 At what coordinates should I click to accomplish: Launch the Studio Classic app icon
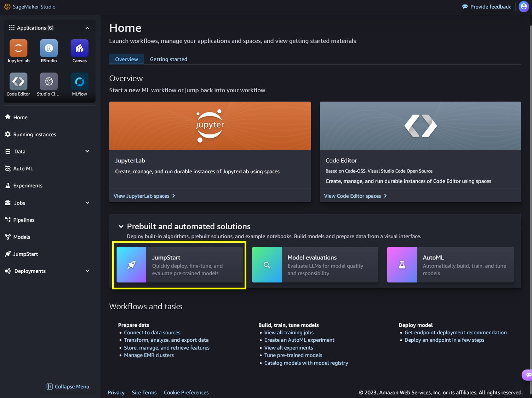click(x=49, y=82)
